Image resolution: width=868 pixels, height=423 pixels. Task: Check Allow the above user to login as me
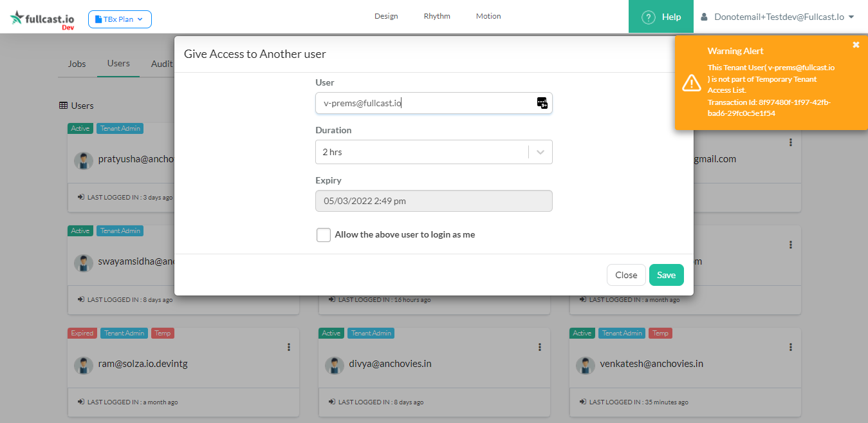[324, 235]
